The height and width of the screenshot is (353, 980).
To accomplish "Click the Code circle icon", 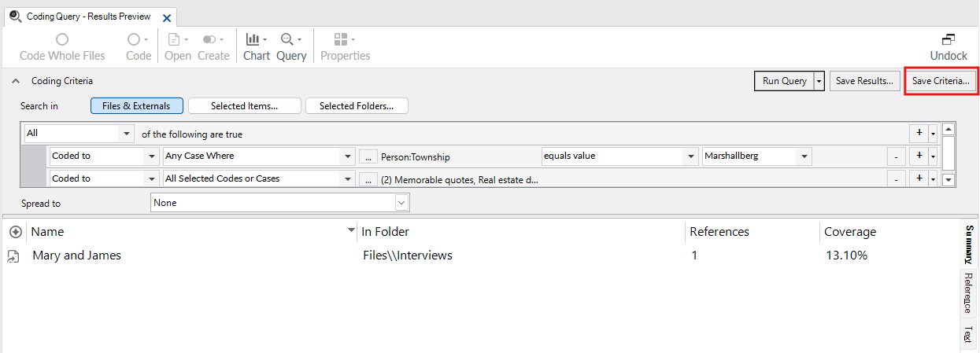I will point(134,39).
